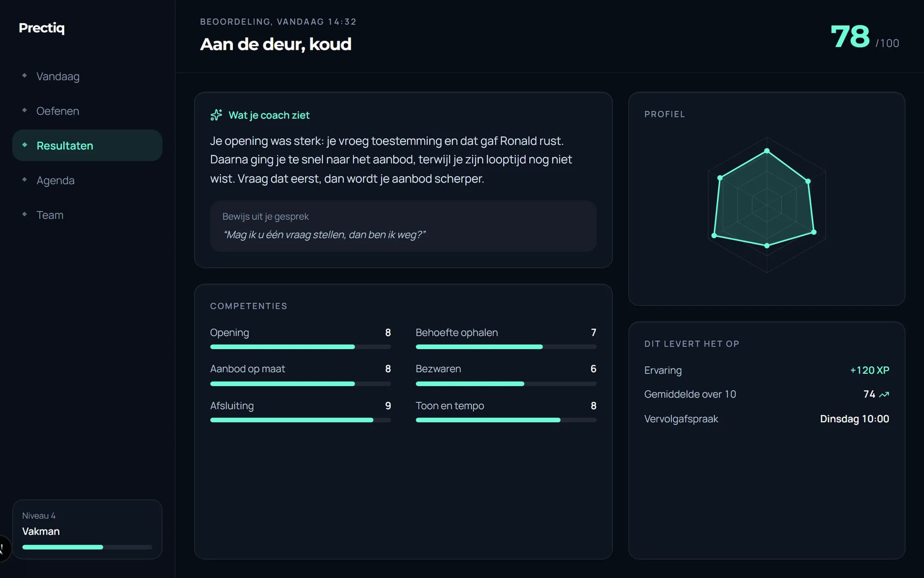924x578 pixels.
Task: Go to Oefenen in the sidebar
Action: pos(87,111)
